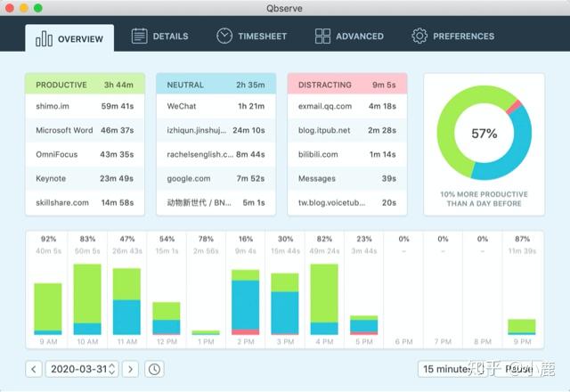This screenshot has width=570, height=392.
Task: Go to the previous day arrow
Action: [x=34, y=369]
